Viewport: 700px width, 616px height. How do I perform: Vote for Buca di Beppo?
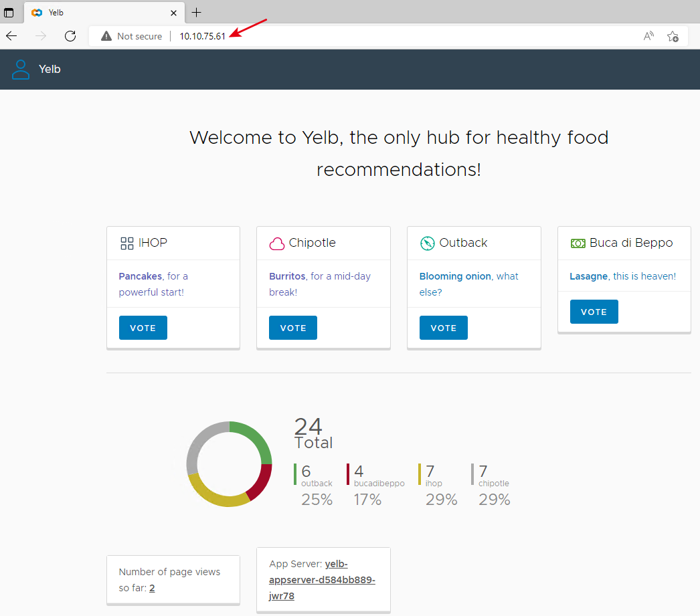point(594,312)
